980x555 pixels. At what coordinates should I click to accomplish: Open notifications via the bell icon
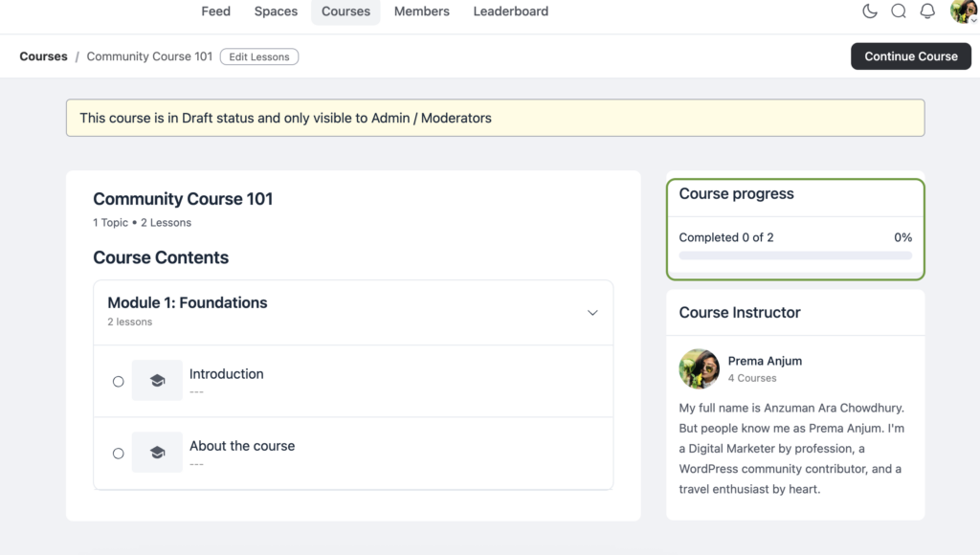[x=926, y=11]
